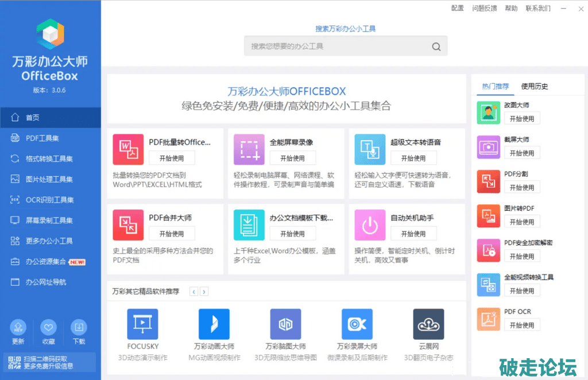Open OCR识别工具集 in the sidebar
The image size is (588, 380).
[49, 200]
